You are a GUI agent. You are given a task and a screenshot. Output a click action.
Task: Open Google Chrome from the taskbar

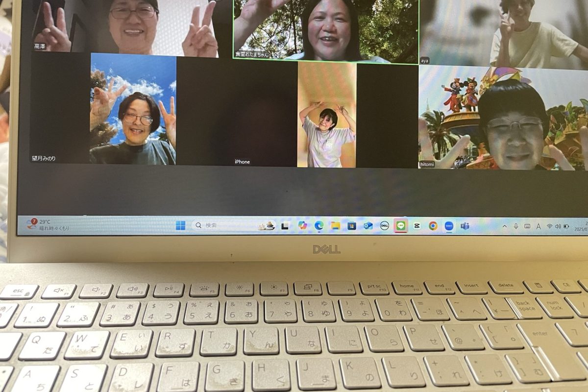(433, 225)
